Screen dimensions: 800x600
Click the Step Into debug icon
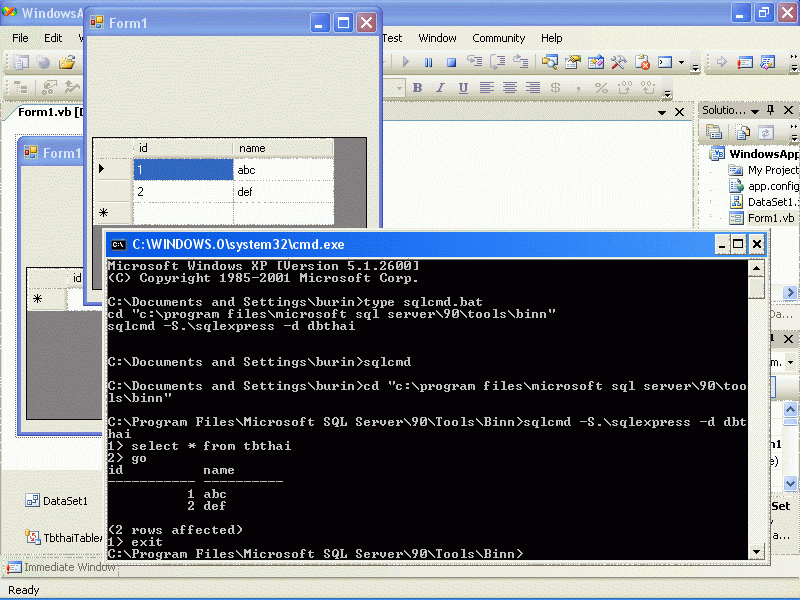474,62
